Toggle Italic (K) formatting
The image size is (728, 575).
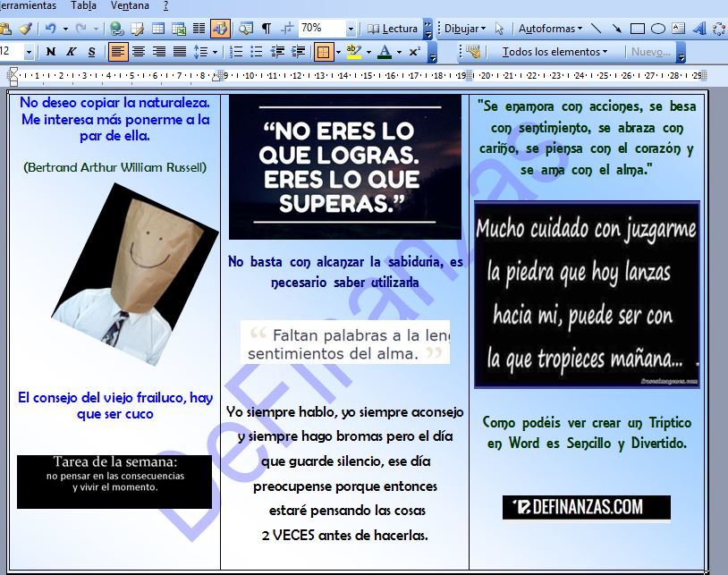tap(71, 52)
